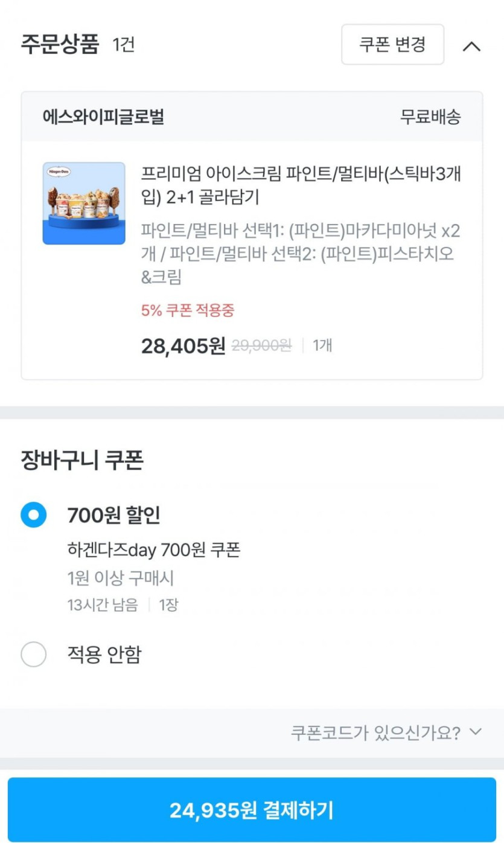Click the 장바구니 쿠폰 section heading
The height and width of the screenshot is (843, 504).
pos(82,461)
